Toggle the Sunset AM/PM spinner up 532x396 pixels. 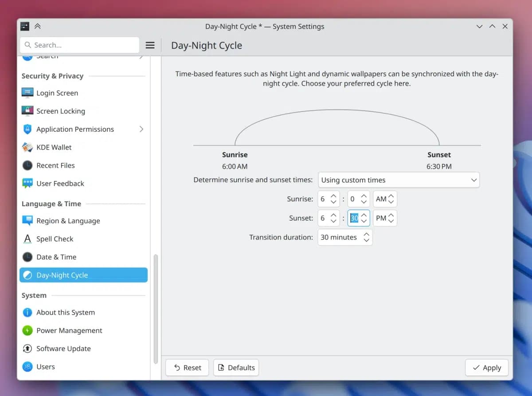(391, 215)
